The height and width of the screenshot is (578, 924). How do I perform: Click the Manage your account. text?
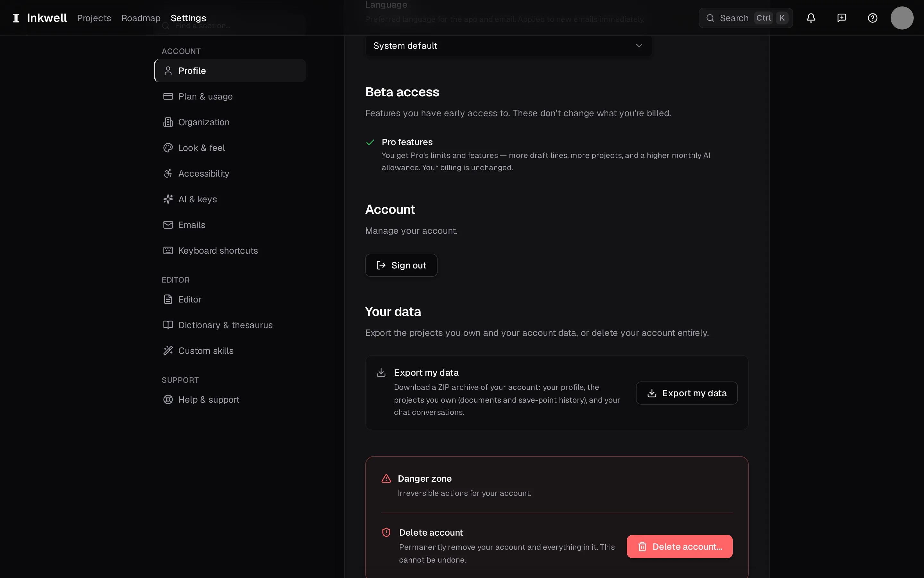[411, 231]
